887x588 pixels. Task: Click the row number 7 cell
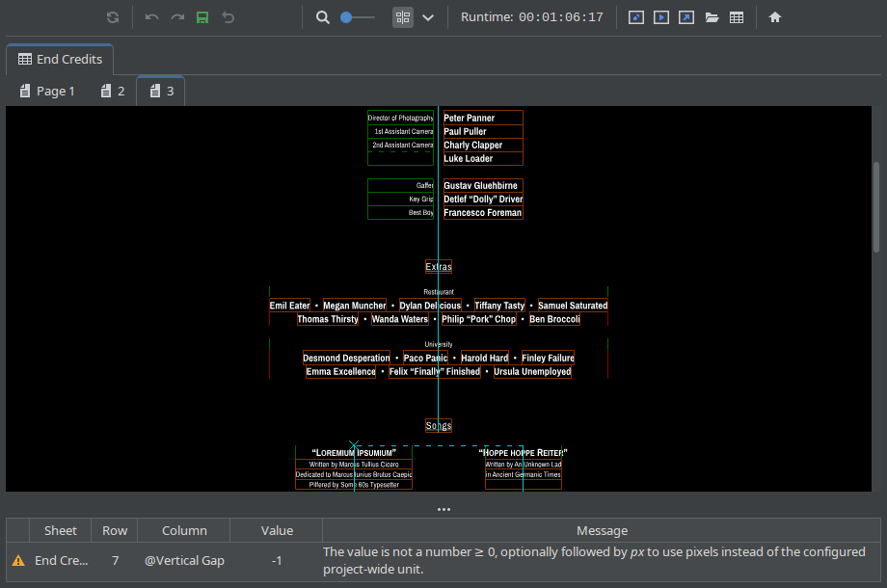coord(116,561)
